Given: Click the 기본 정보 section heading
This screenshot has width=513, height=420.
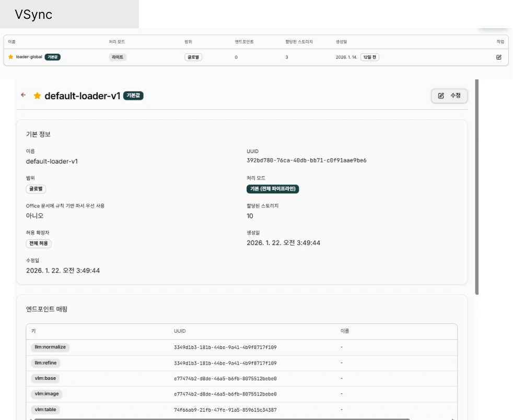Looking at the screenshot, I should (38, 134).
